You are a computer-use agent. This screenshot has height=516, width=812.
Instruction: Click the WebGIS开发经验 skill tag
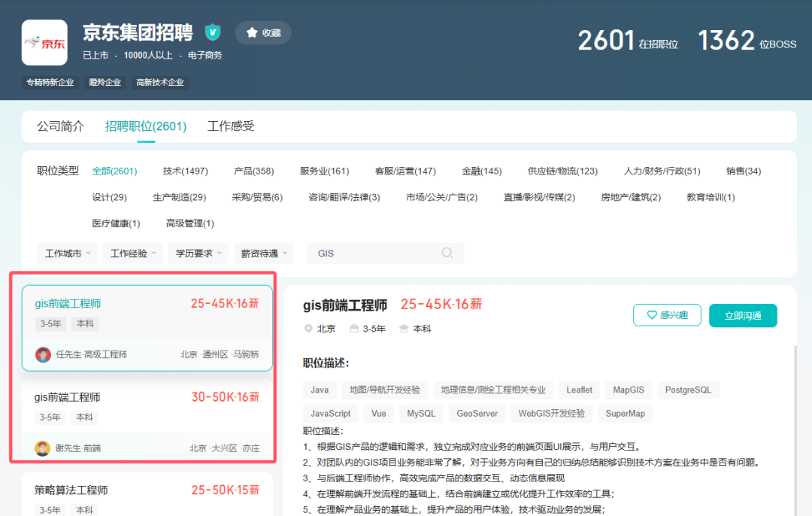552,414
